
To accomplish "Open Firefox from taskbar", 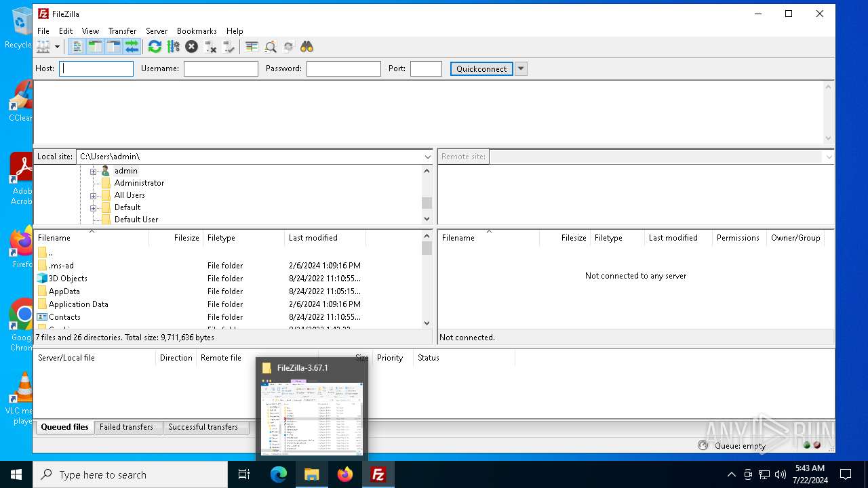I will [345, 474].
